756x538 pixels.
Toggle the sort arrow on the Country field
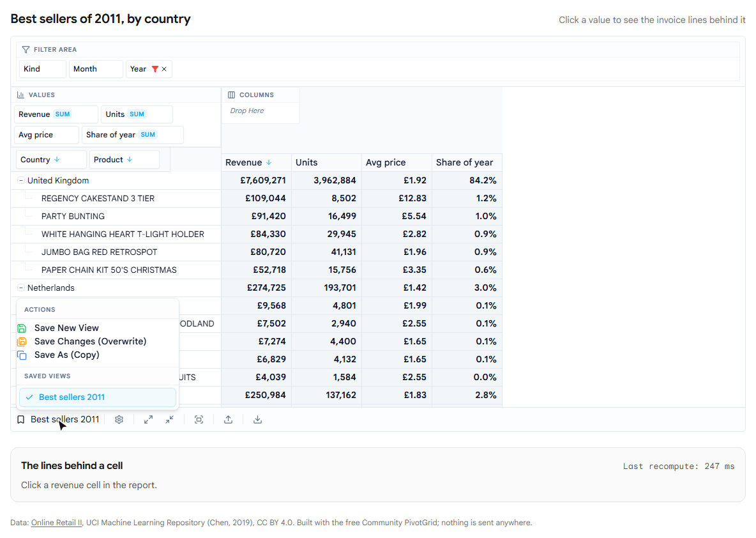pos(57,159)
